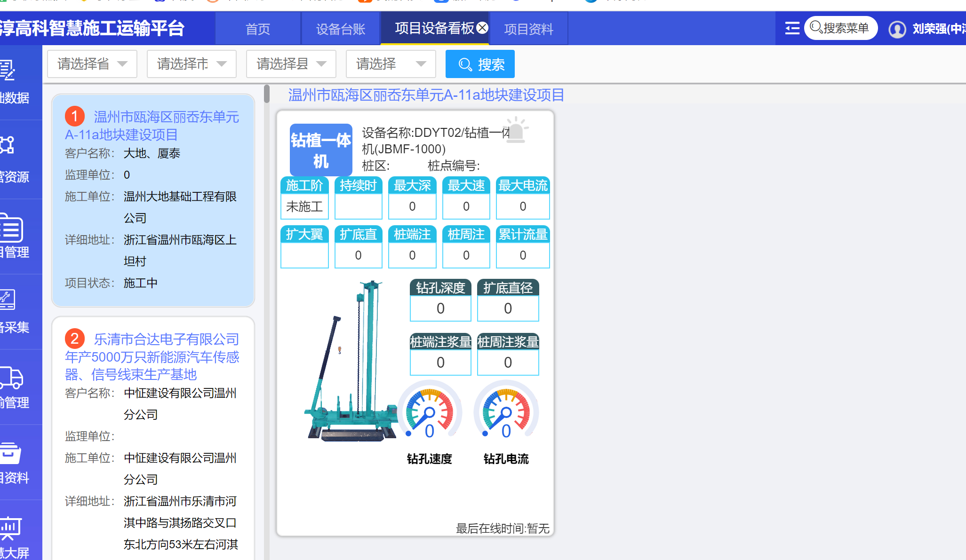Switch to the 项目资料 tab
The height and width of the screenshot is (560, 966).
528,29
